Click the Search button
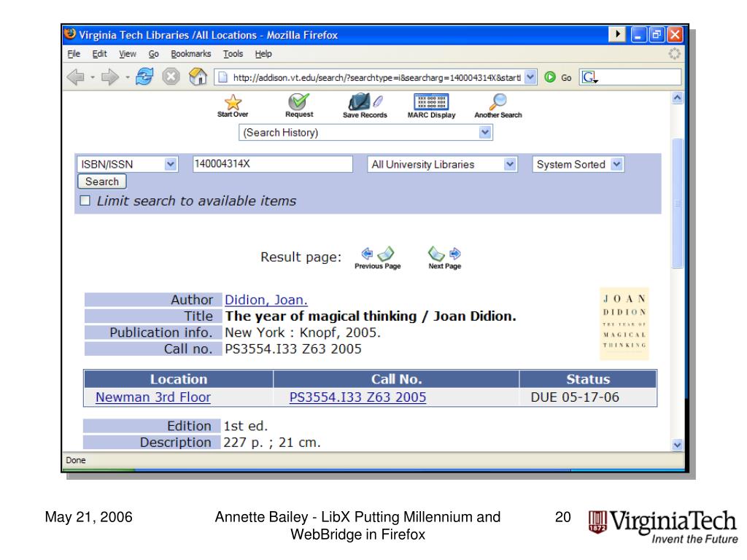747x560 pixels. (102, 182)
